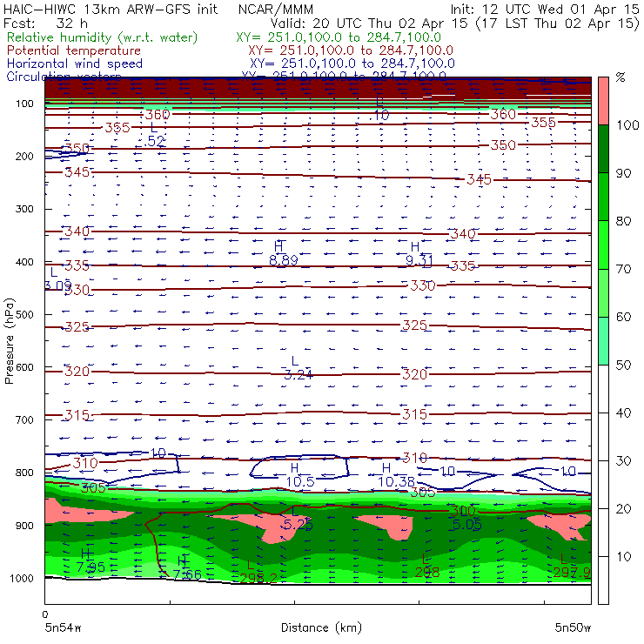This screenshot has height=644, width=644.
Task: Click the 1000 pressure axis tick label
Action: point(22,578)
